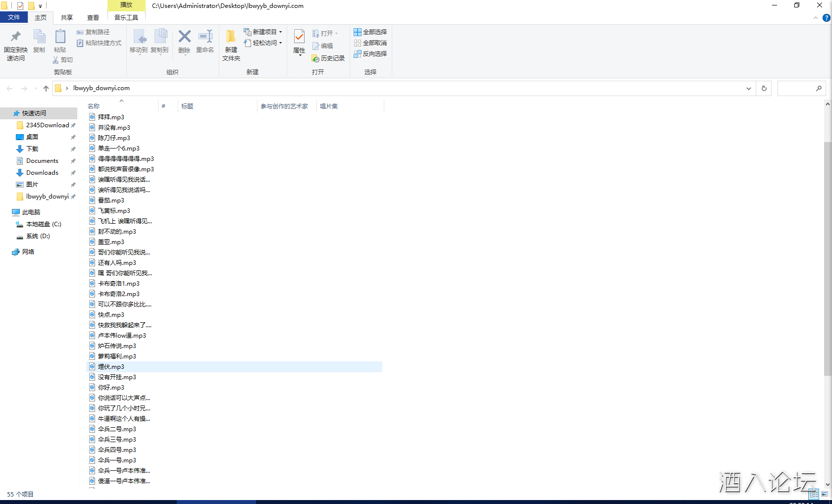Open Downloads in the navigation pane
Image resolution: width=832 pixels, height=504 pixels.
point(42,173)
